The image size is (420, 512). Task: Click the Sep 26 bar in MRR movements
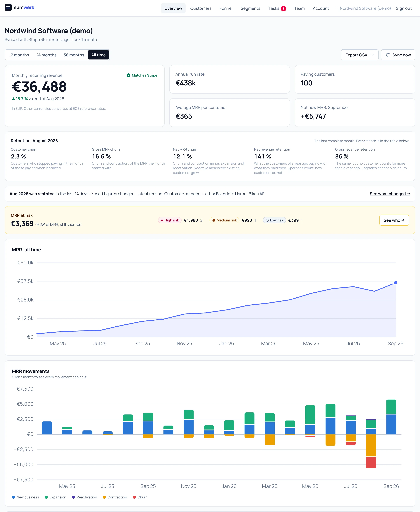tap(391, 417)
